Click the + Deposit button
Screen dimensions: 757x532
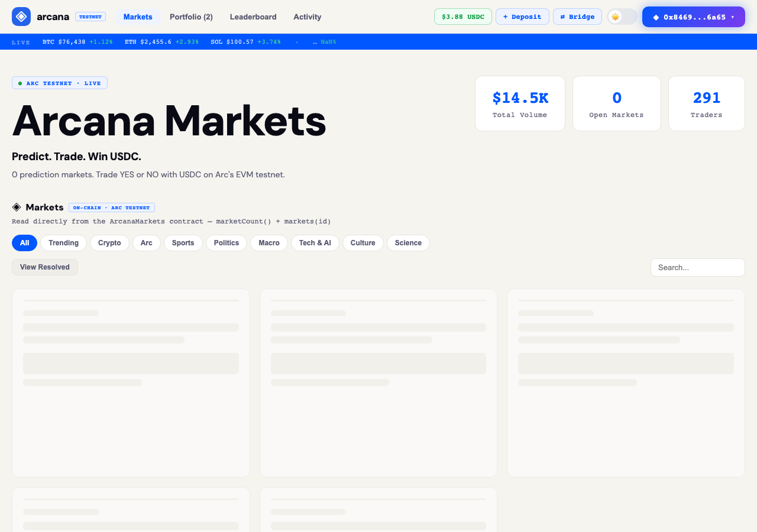(x=522, y=17)
